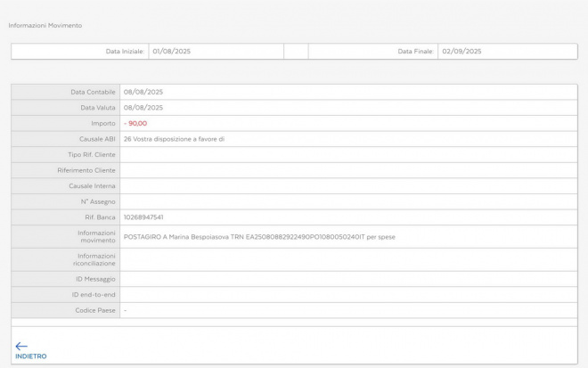The image size is (588, 368).
Task: Click the empty N° Assegno field
Action: 347,201
